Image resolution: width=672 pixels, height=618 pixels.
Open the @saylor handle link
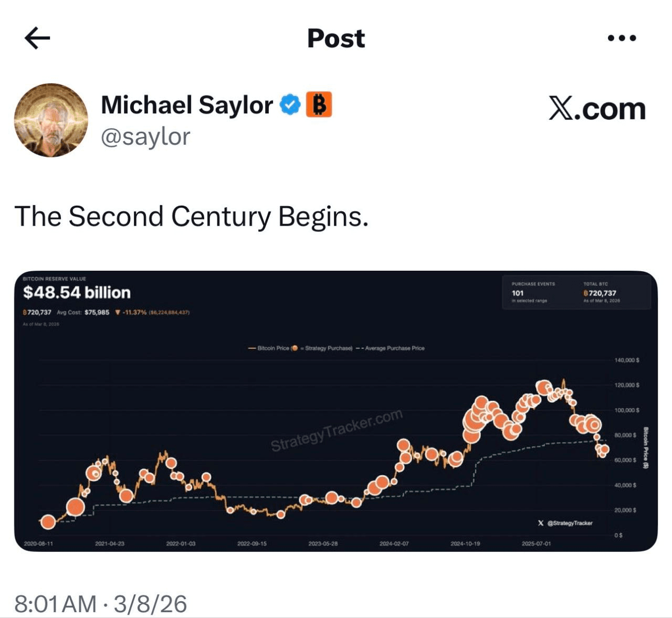tap(145, 137)
